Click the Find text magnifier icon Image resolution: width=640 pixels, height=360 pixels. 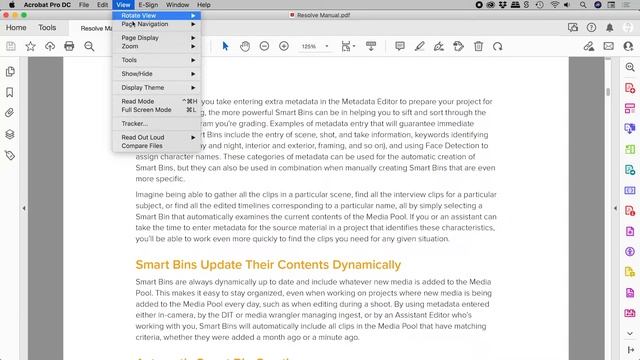coord(89,46)
